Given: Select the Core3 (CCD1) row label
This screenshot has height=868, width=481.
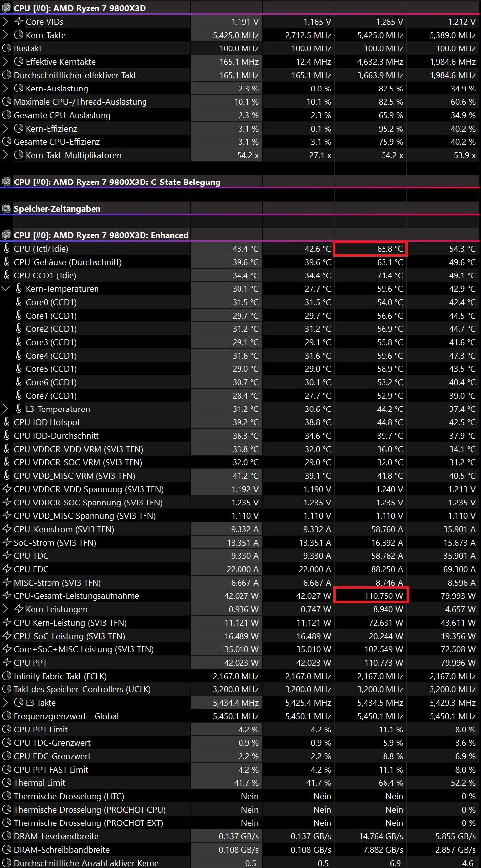Looking at the screenshot, I should [x=51, y=342].
